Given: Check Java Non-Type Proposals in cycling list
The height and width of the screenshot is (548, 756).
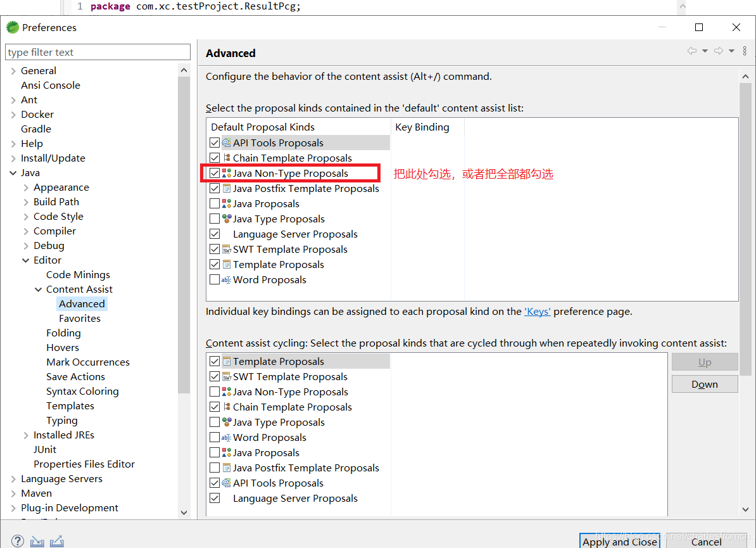Looking at the screenshot, I should click(215, 392).
